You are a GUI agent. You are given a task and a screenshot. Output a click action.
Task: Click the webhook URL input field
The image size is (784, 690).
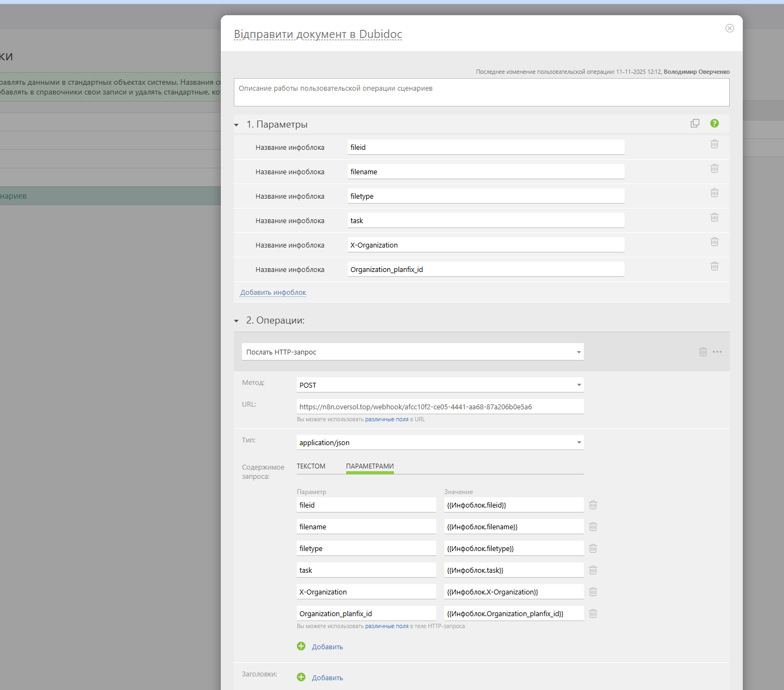(440, 407)
